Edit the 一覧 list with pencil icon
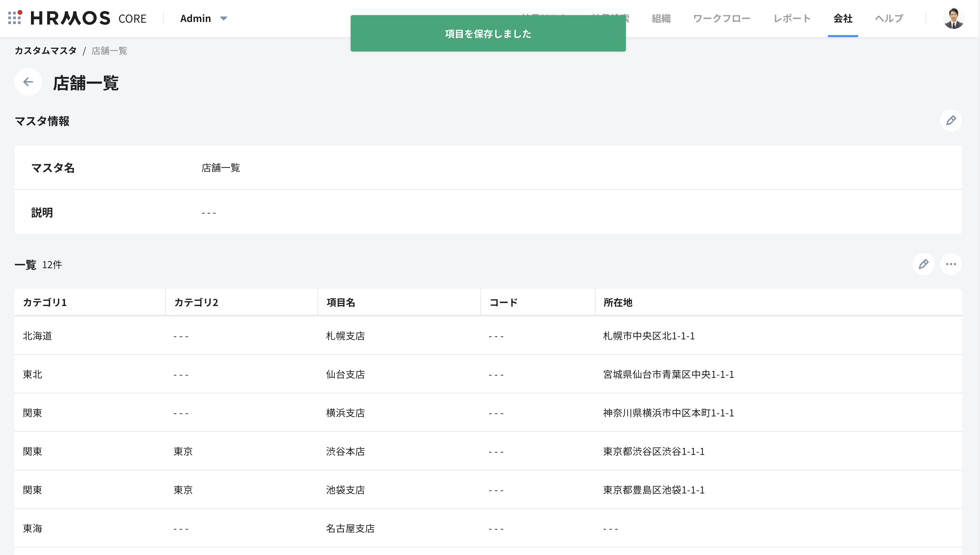Screen dimensions: 980x555 tap(923, 264)
